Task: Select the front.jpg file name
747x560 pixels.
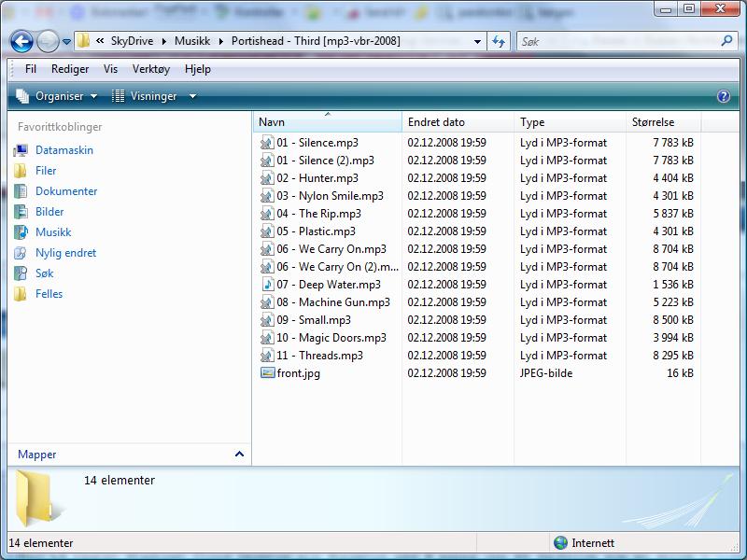Action: (298, 373)
